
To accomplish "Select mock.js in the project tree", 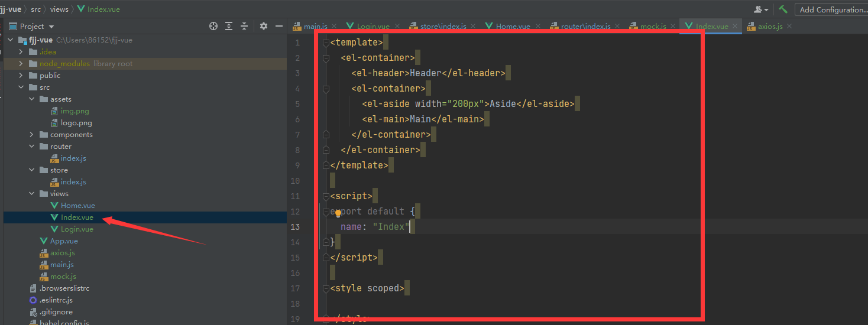I will point(63,277).
